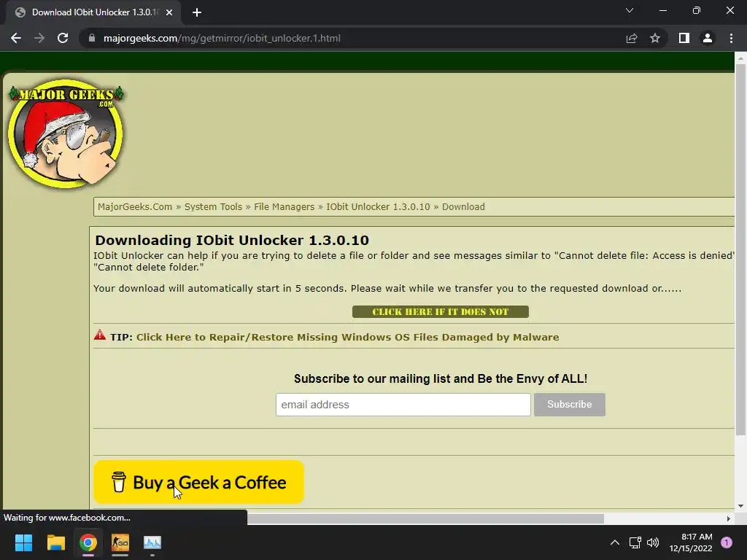Click the coffee cup icon on yellow button
This screenshot has width=747, height=560.
click(119, 482)
